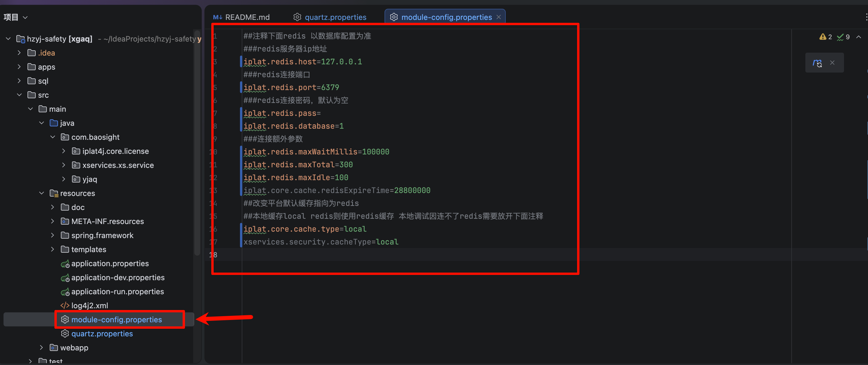Click the Maven reload floating icon
This screenshot has height=365, width=868.
(x=817, y=63)
